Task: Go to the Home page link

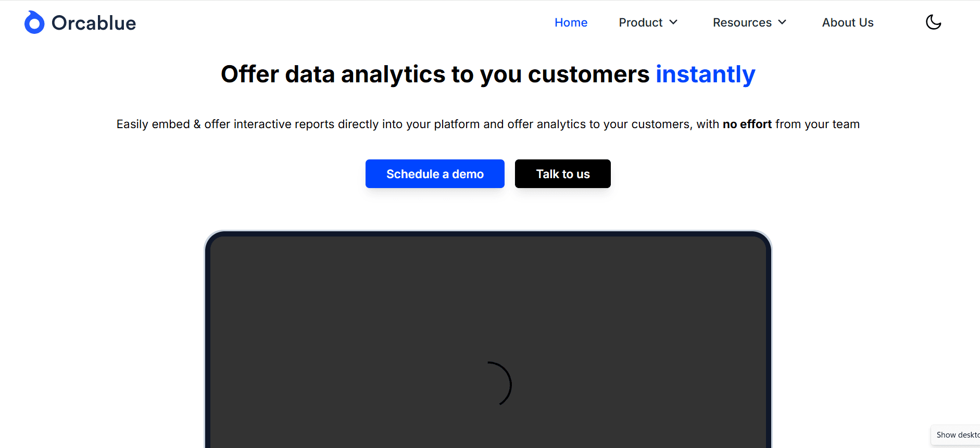Action: pyautogui.click(x=571, y=23)
